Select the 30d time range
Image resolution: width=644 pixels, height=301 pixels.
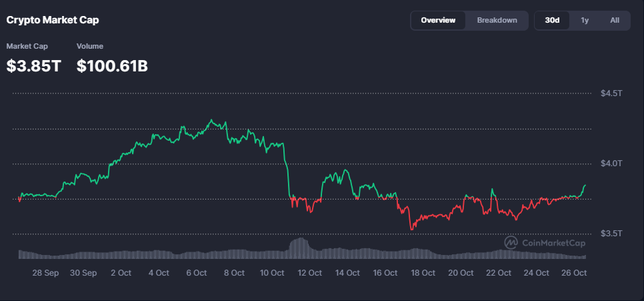pyautogui.click(x=552, y=20)
